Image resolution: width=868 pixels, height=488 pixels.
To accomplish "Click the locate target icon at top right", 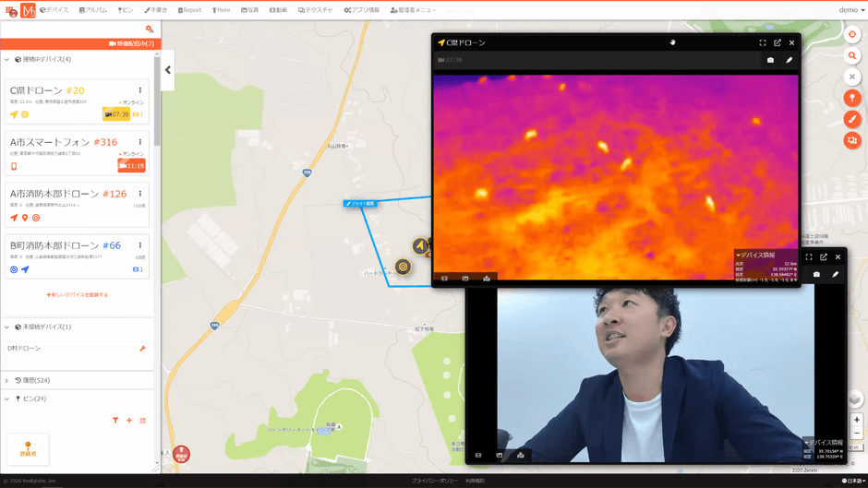I will pyautogui.click(x=852, y=34).
